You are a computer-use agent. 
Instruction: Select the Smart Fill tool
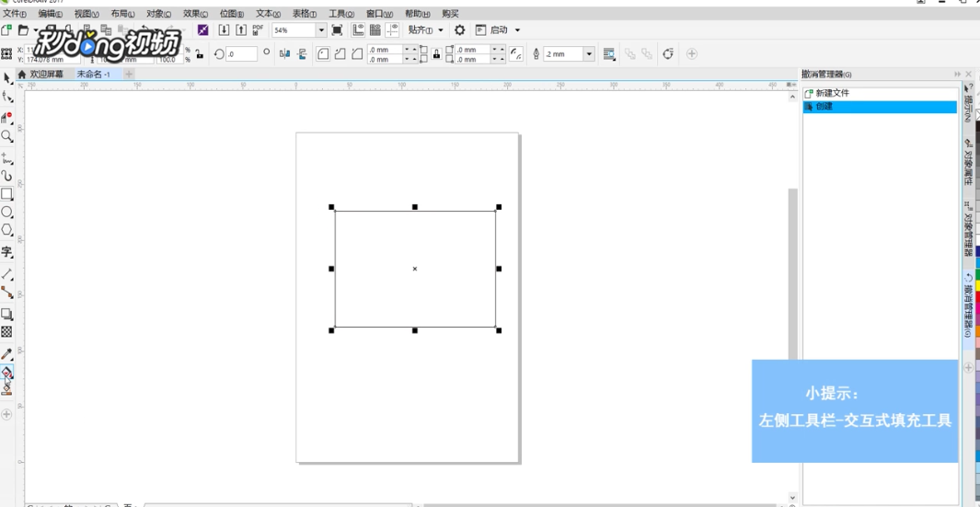point(6,388)
